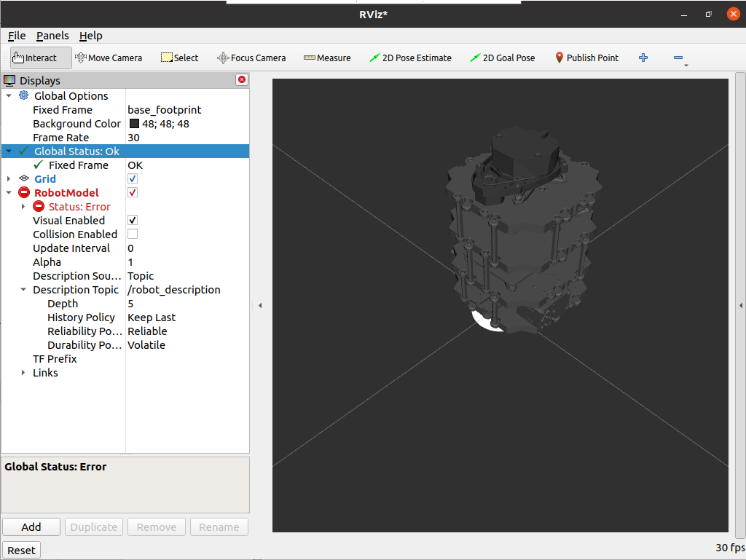This screenshot has height=560, width=746.
Task: Click the plus icon to add a tool
Action: pyautogui.click(x=643, y=58)
